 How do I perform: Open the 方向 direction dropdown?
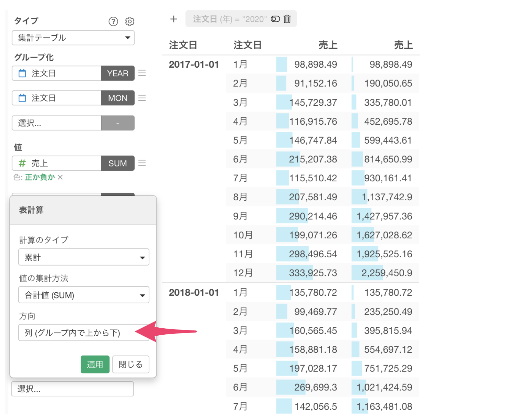(x=83, y=333)
